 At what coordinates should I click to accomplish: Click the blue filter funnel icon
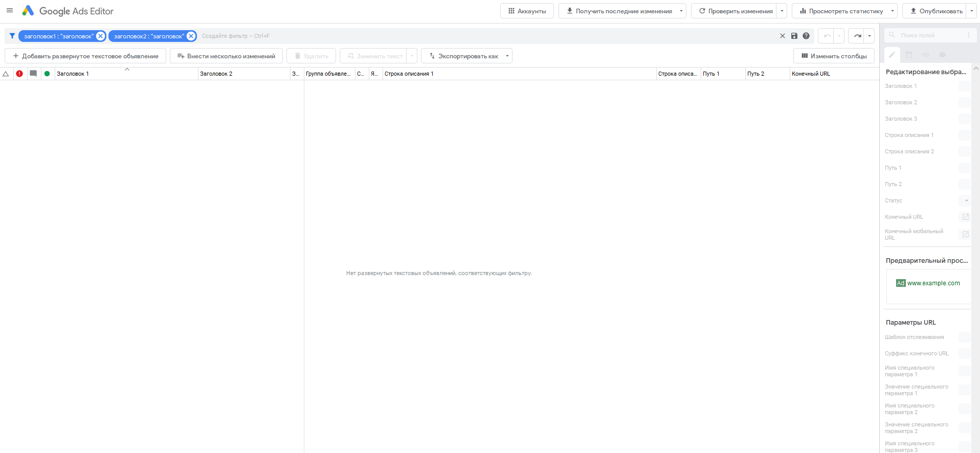[12, 36]
